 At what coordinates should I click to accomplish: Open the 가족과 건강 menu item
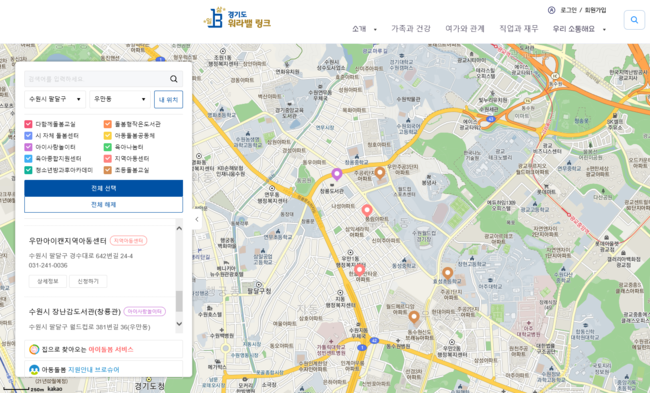click(x=411, y=29)
